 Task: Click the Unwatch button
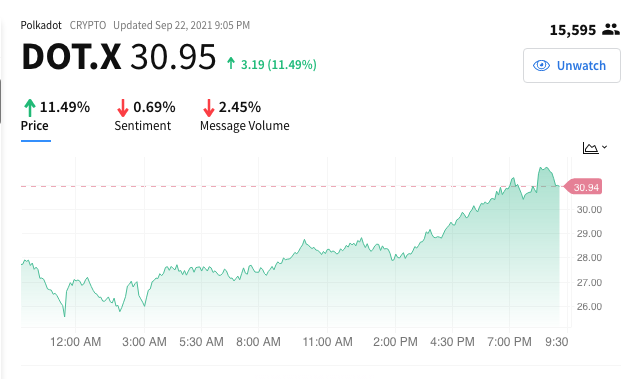pyautogui.click(x=572, y=65)
